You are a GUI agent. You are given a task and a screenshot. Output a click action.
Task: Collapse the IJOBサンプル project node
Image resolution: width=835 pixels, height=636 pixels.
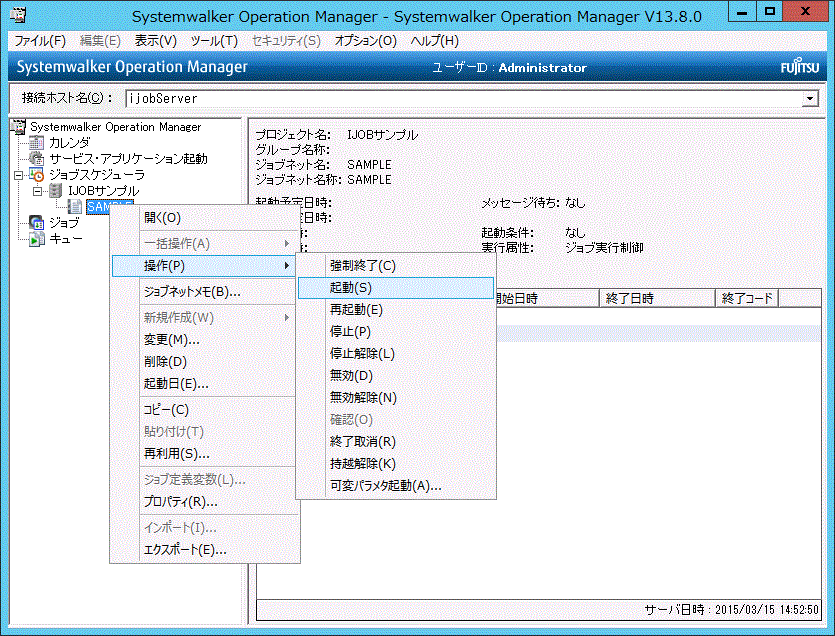pyautogui.click(x=37, y=191)
